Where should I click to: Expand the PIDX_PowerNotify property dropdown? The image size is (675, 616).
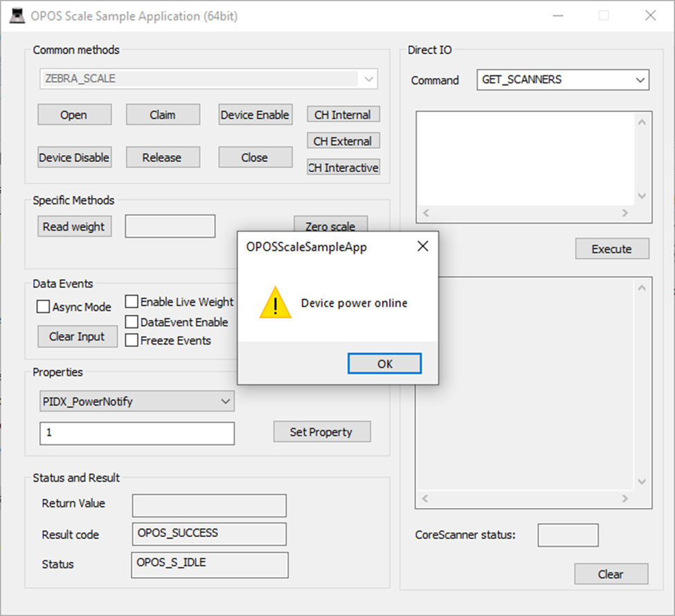pyautogui.click(x=137, y=401)
